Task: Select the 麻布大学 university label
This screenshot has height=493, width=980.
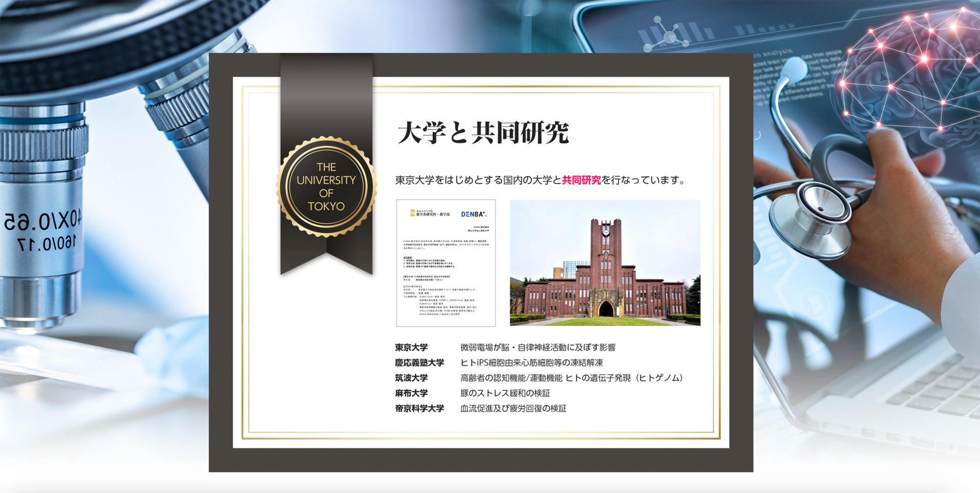Action: 411,393
